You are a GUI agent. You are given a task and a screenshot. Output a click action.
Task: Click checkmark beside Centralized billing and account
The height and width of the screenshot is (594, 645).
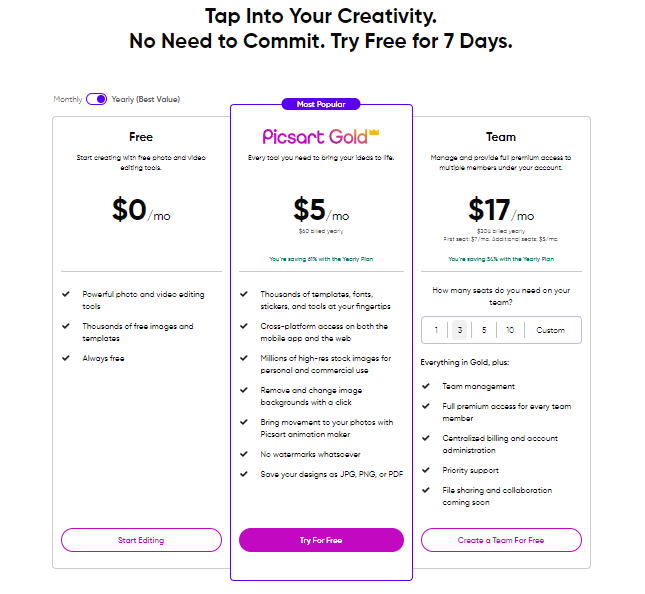(x=426, y=438)
